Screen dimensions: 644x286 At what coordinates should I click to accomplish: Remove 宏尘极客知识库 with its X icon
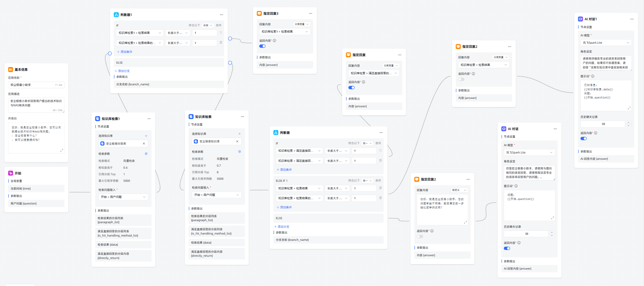click(x=237, y=142)
